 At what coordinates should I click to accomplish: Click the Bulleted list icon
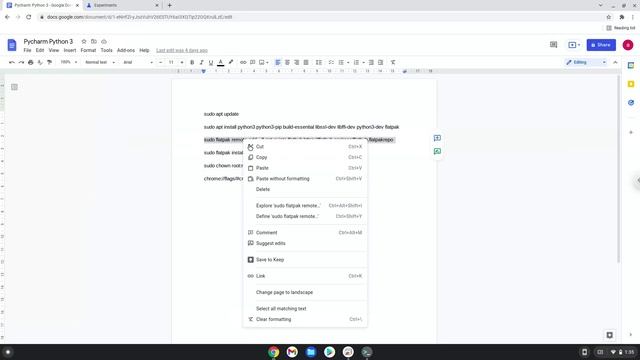341,62
